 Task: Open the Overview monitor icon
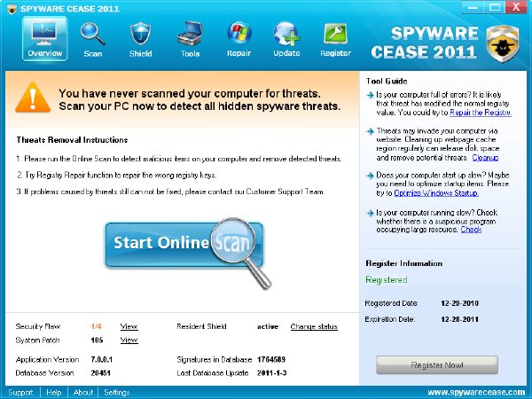point(45,39)
